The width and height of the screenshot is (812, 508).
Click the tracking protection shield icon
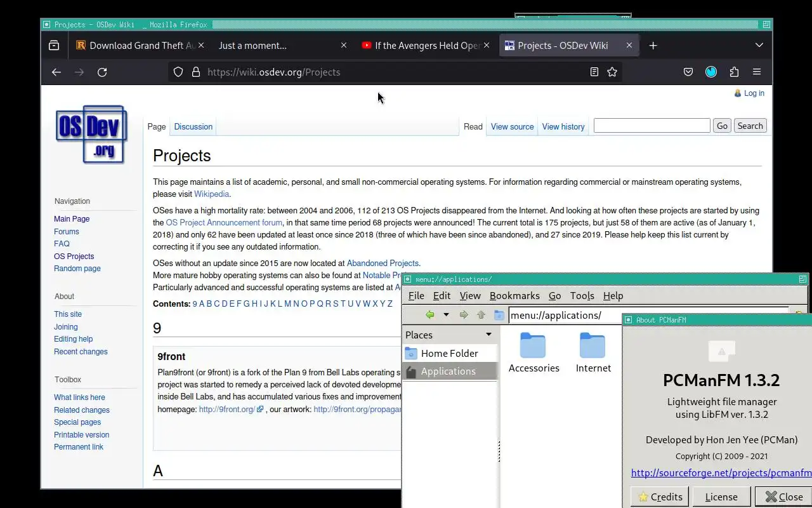point(178,72)
